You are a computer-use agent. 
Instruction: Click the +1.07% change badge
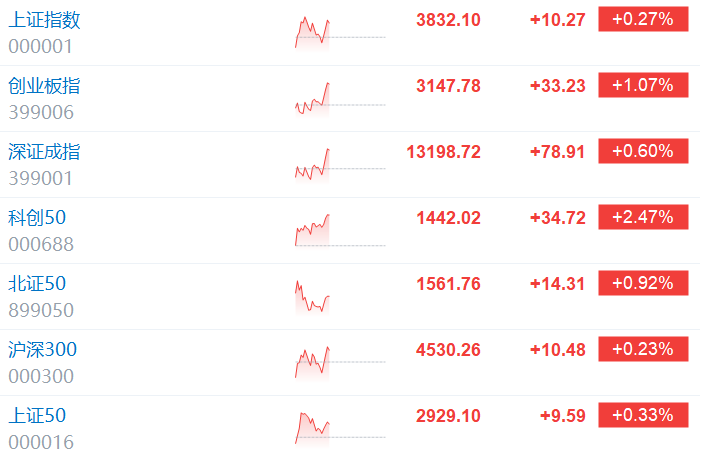(x=643, y=85)
